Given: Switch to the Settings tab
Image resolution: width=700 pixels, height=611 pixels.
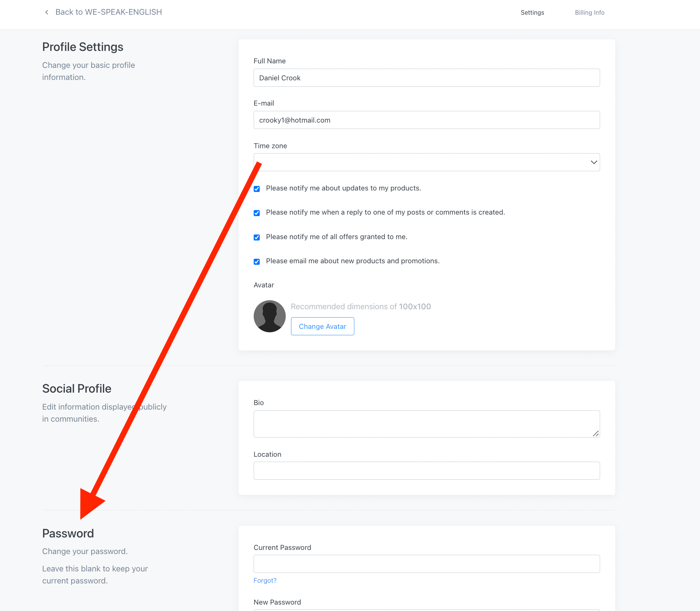Looking at the screenshot, I should tap(532, 12).
